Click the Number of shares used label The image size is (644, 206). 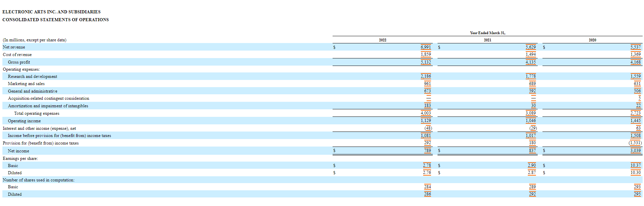pyautogui.click(x=39, y=180)
